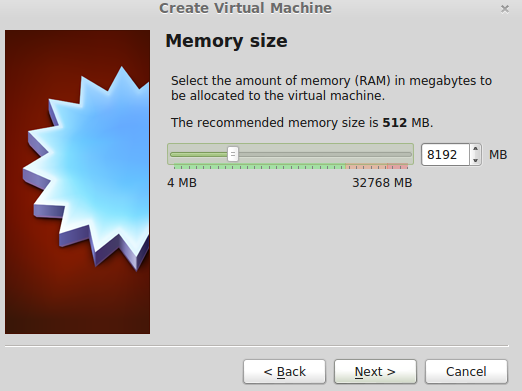522x391 pixels.
Task: Decrease memory using the spinbox down arrow
Action: click(x=475, y=160)
